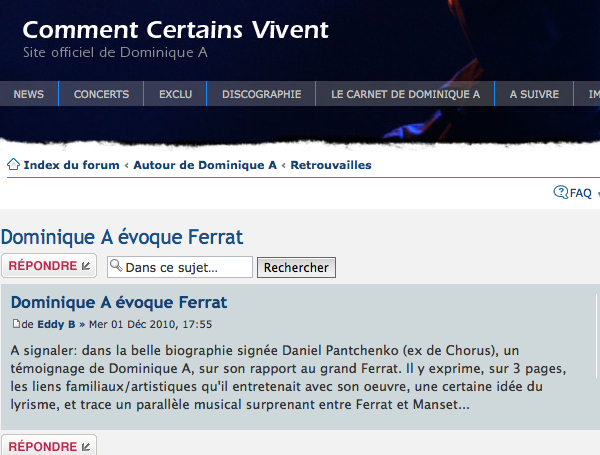Click the 'Dans ce sujet…' search field
The image size is (600, 455).
click(x=180, y=267)
